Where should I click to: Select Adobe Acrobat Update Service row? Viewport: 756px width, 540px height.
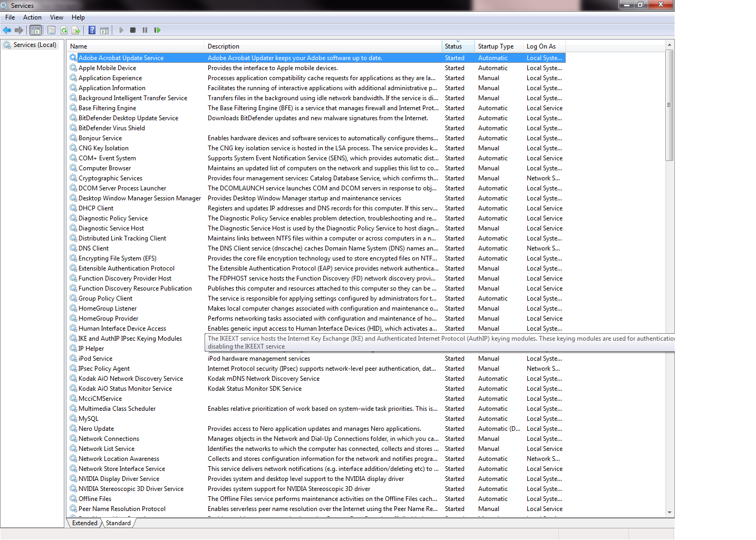316,58
